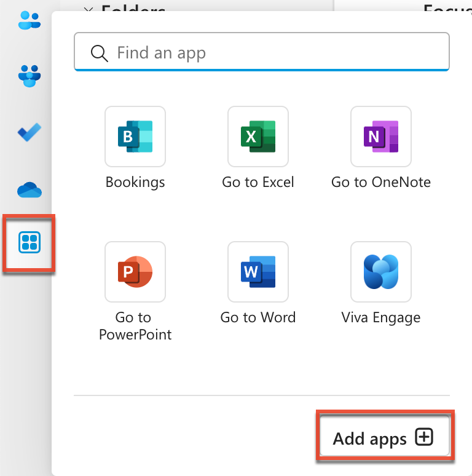This screenshot has height=476, width=472.
Task: Click the magnifying glass search icon
Action: 99,53
